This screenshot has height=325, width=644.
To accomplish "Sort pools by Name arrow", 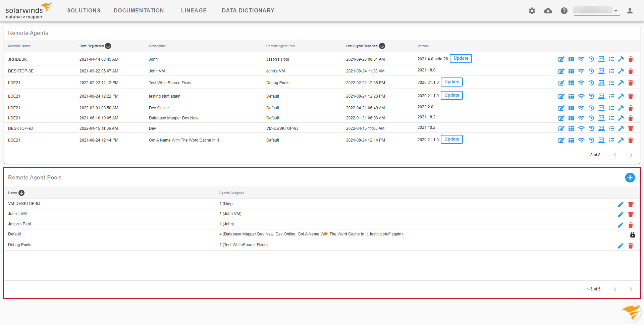I will click(21, 193).
